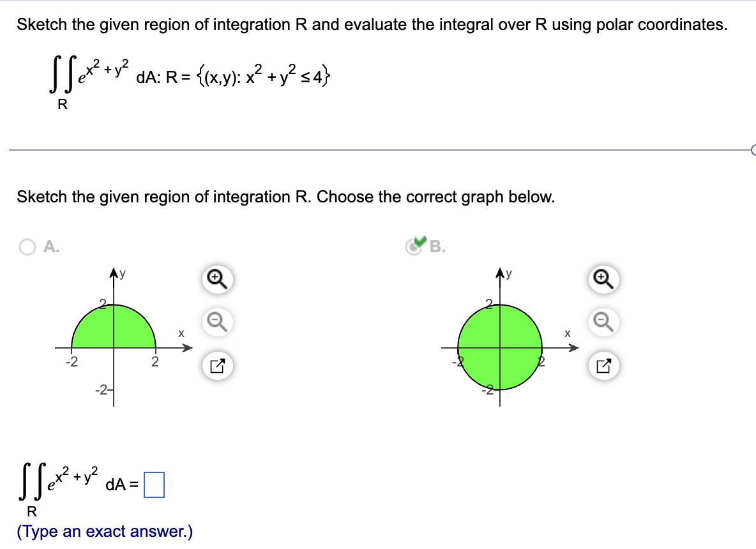Click the option label 'B.'
756x549 pixels.
pos(433,247)
